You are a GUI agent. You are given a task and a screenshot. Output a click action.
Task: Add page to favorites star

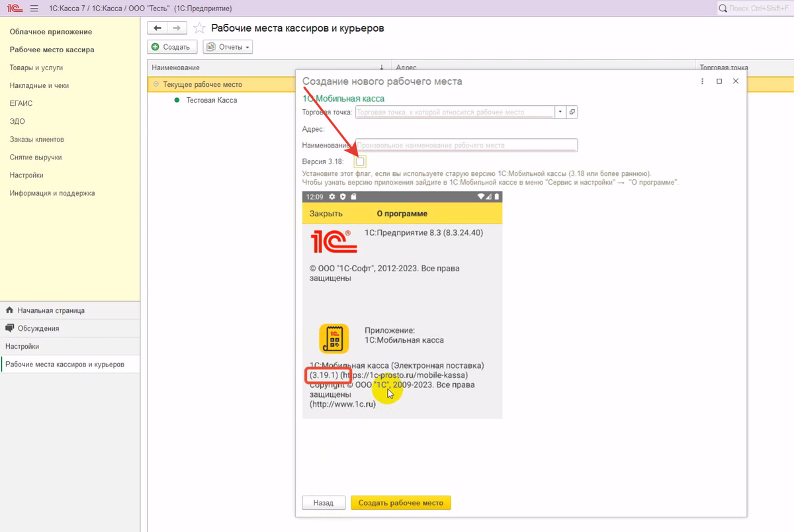coord(198,28)
